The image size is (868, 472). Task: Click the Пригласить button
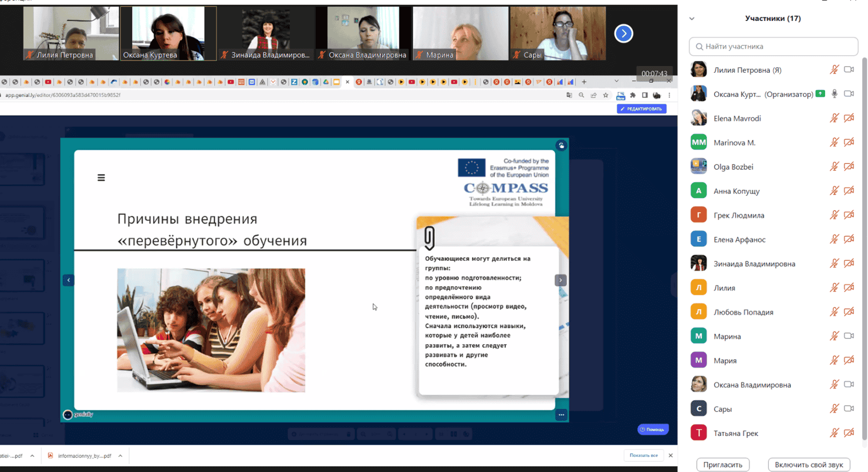(x=722, y=465)
